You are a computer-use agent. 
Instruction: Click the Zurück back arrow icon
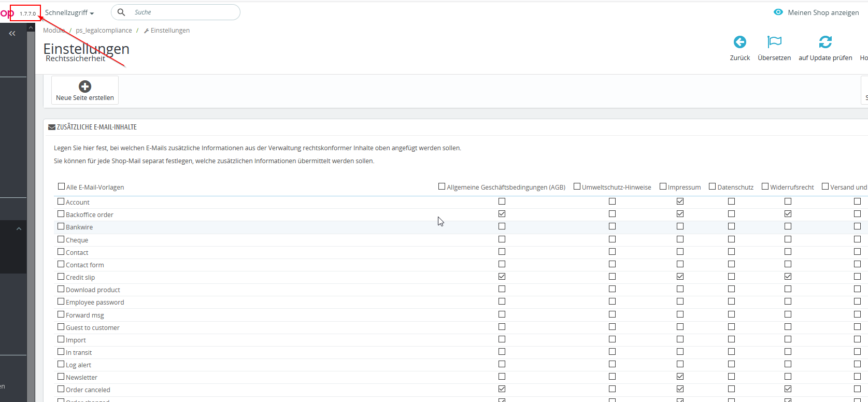tap(740, 42)
